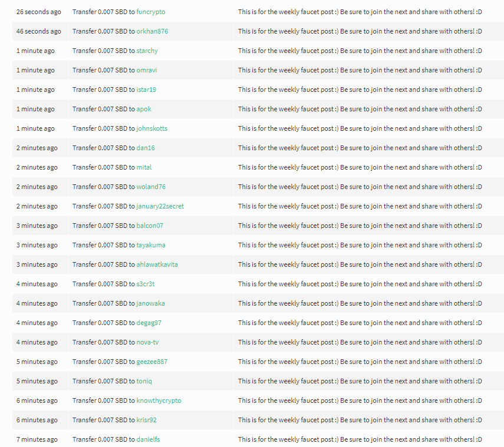
Task: Go to knowthycrypto profile
Action: point(159,400)
